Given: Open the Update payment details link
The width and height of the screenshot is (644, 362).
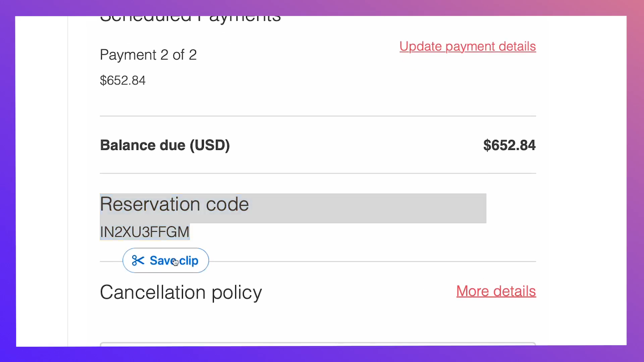Looking at the screenshot, I should pos(468,46).
